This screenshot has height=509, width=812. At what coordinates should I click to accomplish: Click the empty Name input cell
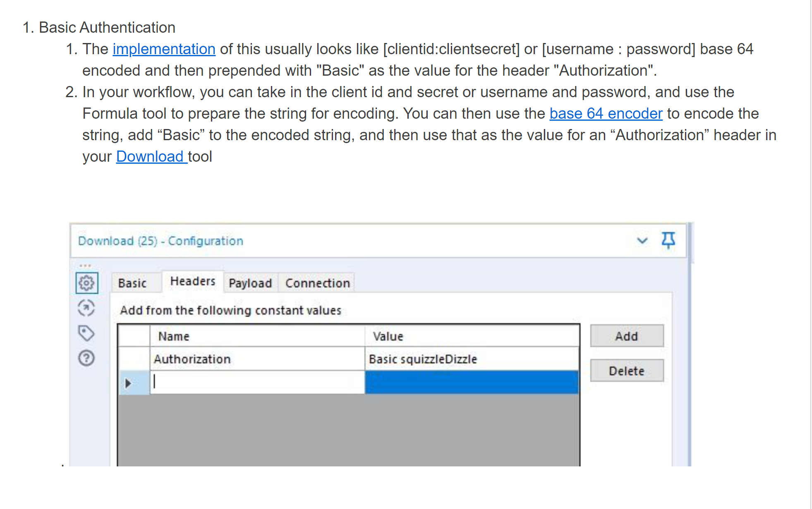coord(256,382)
